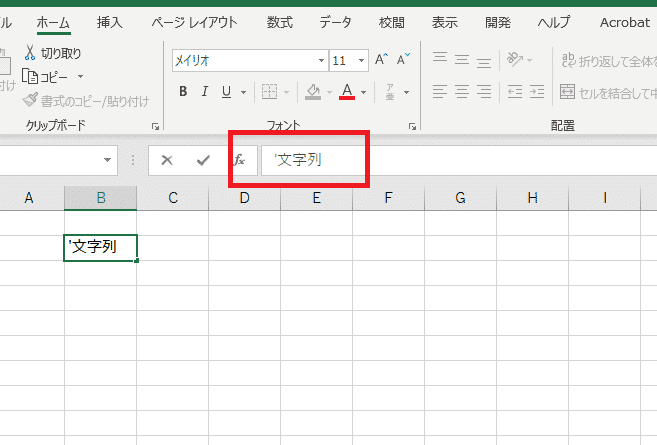Viewport: 657px width, 445px height.
Task: Click the text orientation icon
Action: coord(515,60)
